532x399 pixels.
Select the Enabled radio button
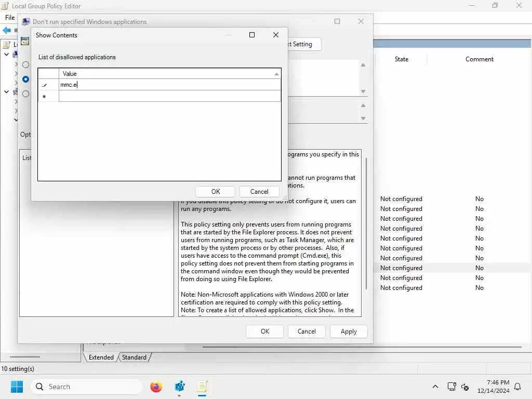[26, 79]
